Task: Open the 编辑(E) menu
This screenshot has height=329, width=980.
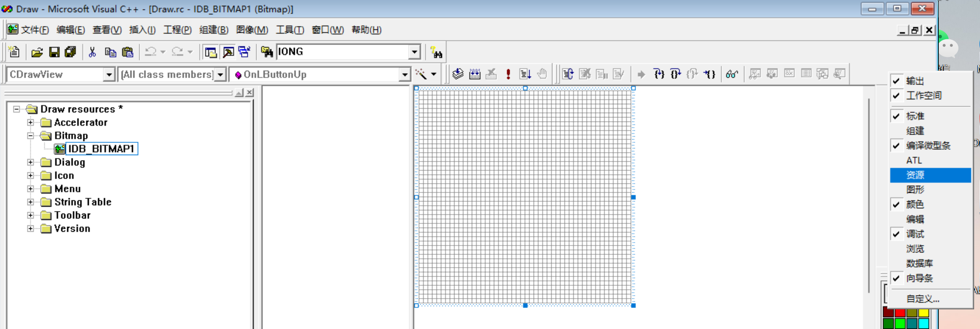Action: click(71, 30)
